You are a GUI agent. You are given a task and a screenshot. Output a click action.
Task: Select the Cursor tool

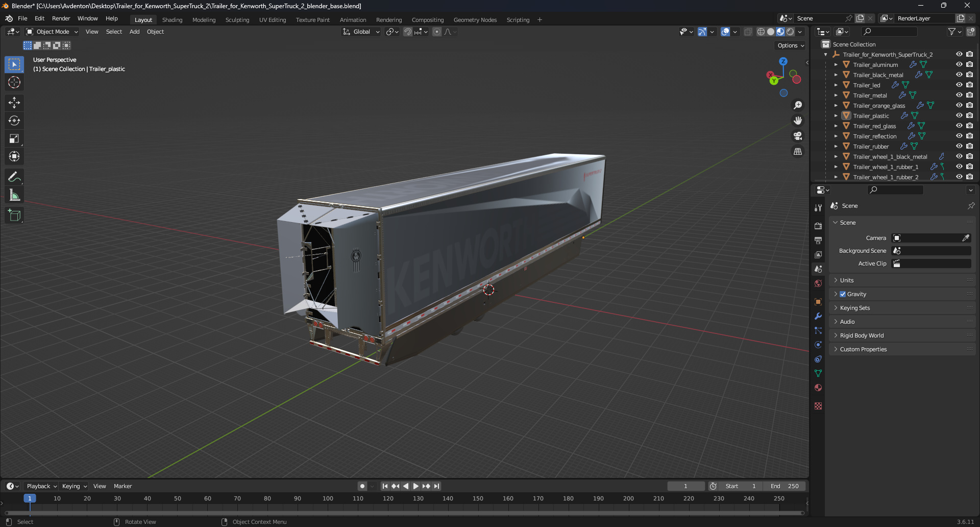(14, 82)
